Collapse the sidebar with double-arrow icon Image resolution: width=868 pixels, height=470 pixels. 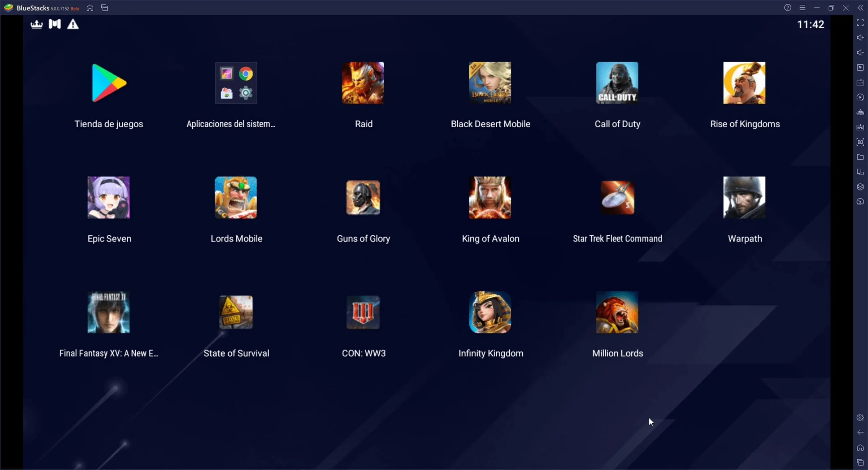click(x=861, y=8)
